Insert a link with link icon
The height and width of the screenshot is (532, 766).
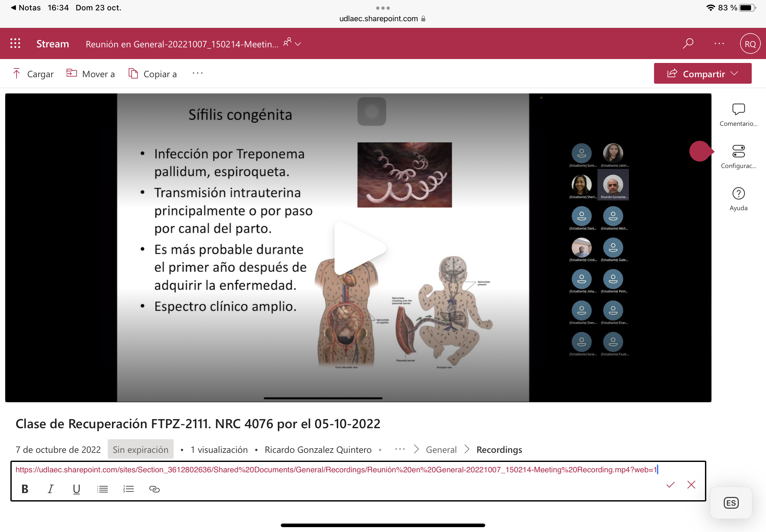click(x=154, y=489)
